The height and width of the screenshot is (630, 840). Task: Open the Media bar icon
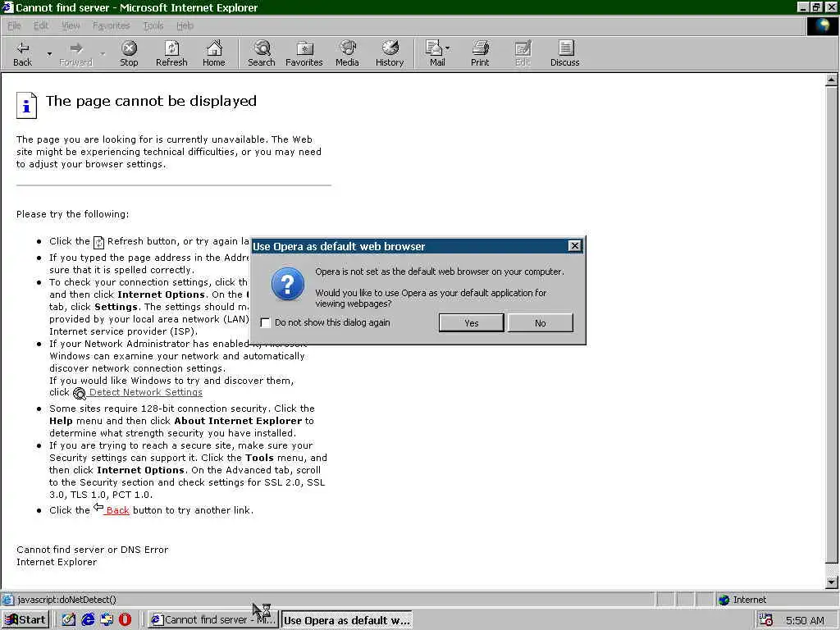pyautogui.click(x=347, y=53)
